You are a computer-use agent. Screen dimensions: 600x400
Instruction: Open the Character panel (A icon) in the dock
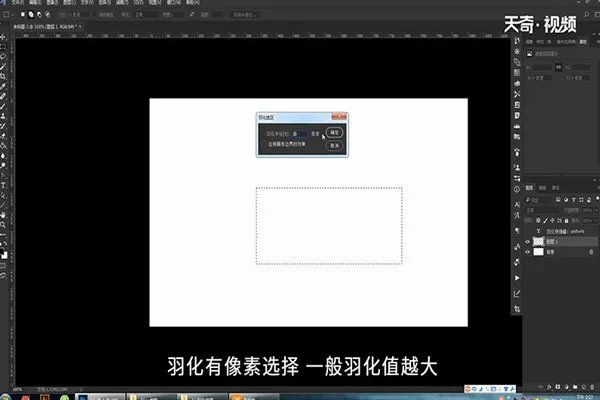517,204
